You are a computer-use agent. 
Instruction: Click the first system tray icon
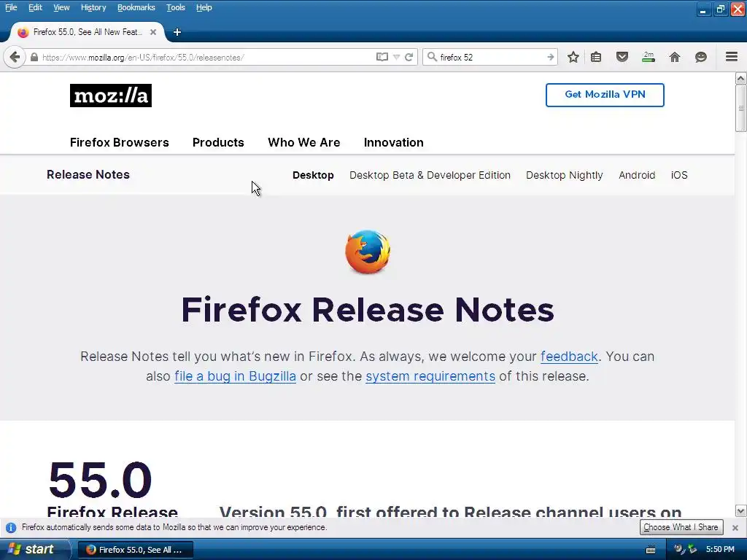[679, 549]
